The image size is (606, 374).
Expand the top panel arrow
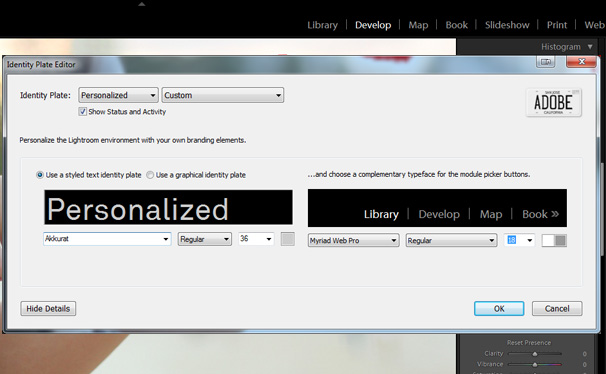(x=142, y=4)
